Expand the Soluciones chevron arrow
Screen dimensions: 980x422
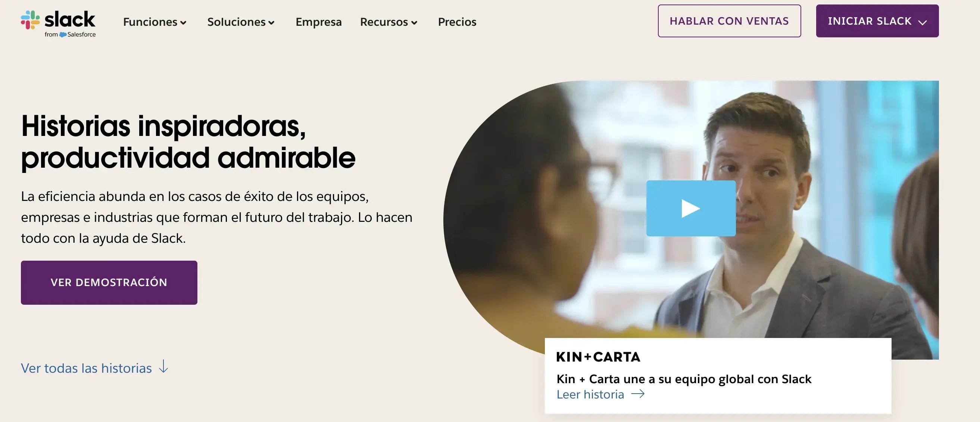271,22
